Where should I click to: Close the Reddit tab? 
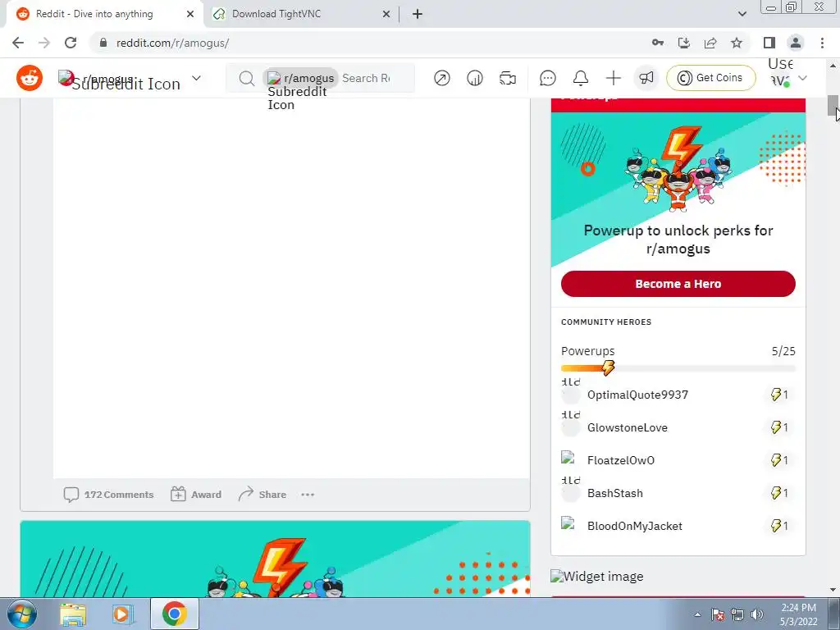190,14
